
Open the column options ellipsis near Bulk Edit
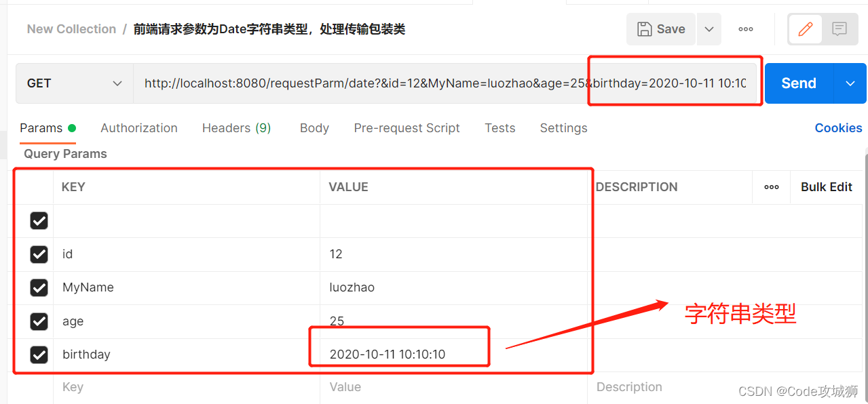point(772,187)
